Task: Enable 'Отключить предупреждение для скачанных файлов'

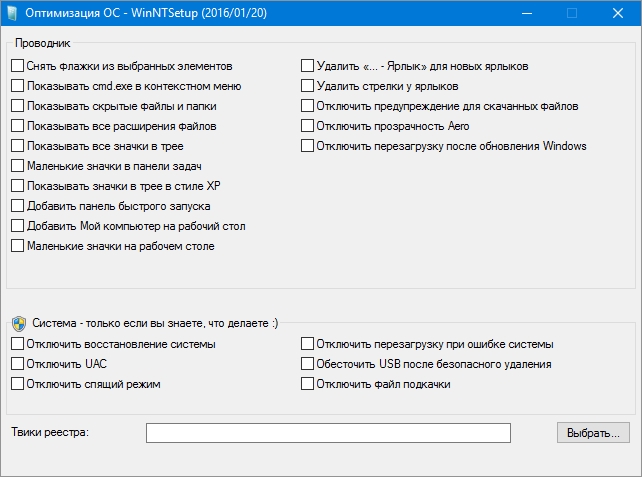Action: (x=308, y=106)
